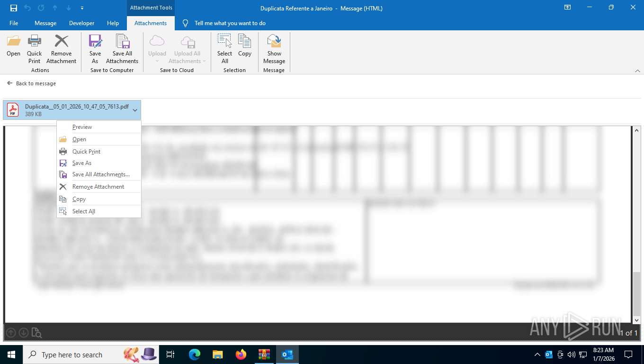
Task: Click the Open attachment ribbon icon
Action: coord(13,45)
